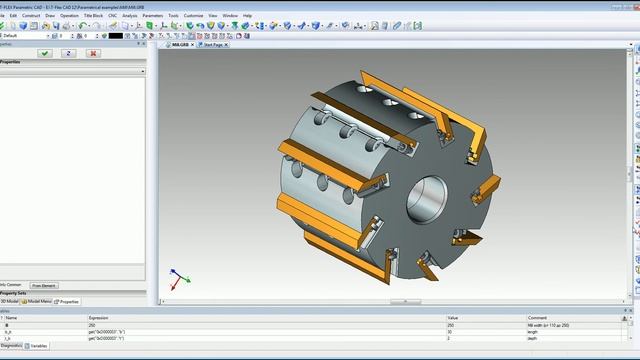Image resolution: width=640 pixels, height=360 pixels.
Task: Click the highlighted blue toggle icon in second toolbar
Action: point(192,36)
